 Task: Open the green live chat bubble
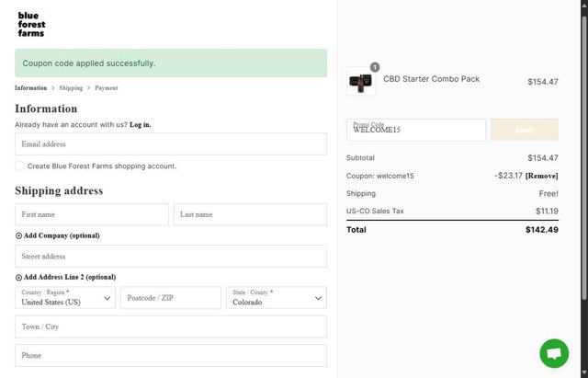(554, 353)
